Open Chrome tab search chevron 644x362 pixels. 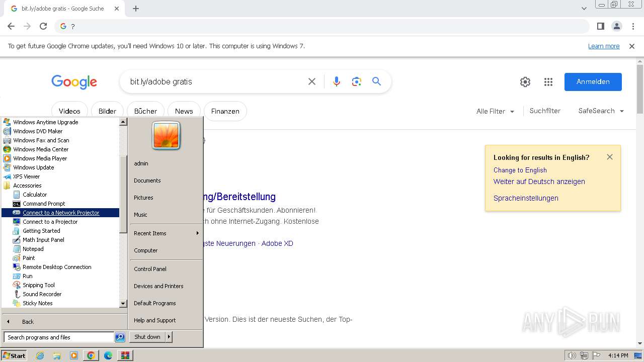tap(584, 9)
